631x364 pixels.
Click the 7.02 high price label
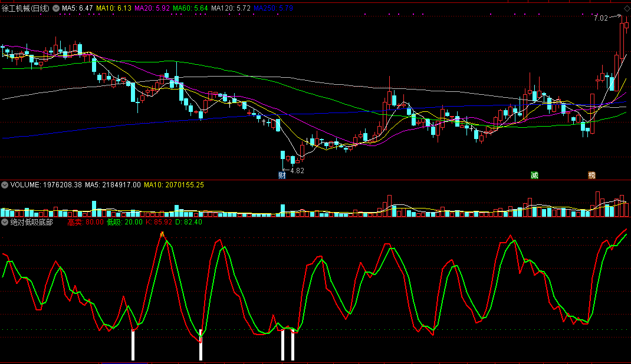click(x=601, y=18)
